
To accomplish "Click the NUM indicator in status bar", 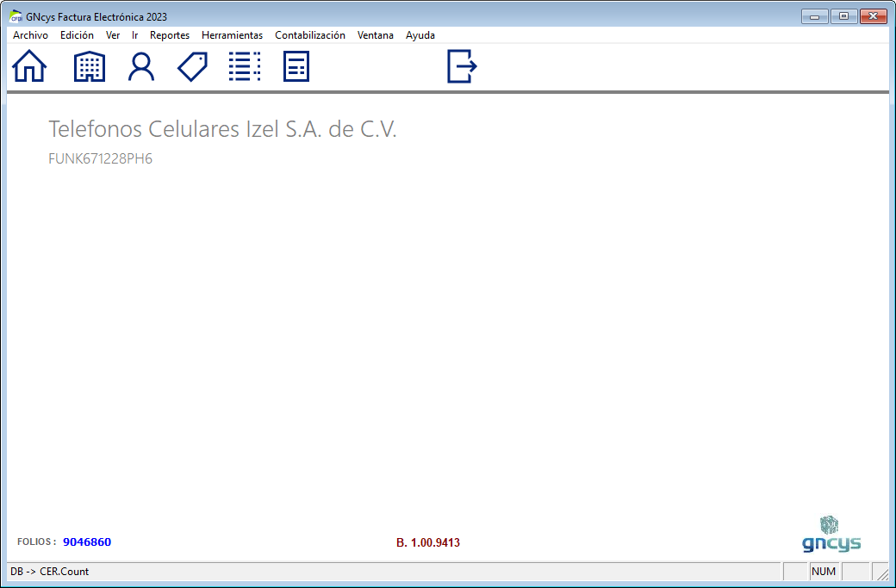I will click(x=824, y=572).
